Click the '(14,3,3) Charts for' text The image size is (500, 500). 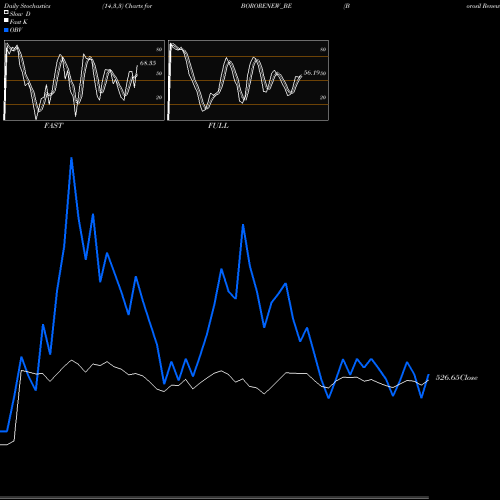click(127, 6)
